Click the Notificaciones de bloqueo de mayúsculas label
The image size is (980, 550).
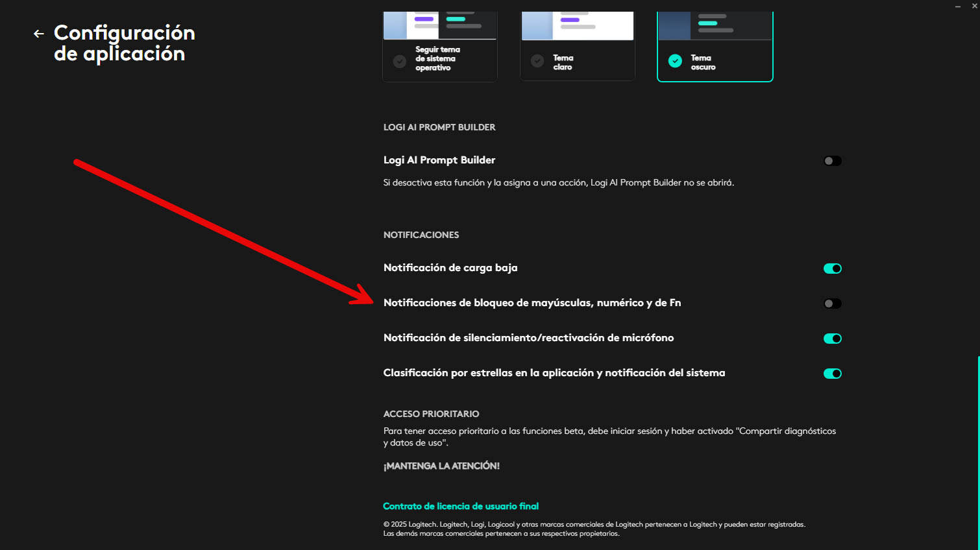coord(532,303)
